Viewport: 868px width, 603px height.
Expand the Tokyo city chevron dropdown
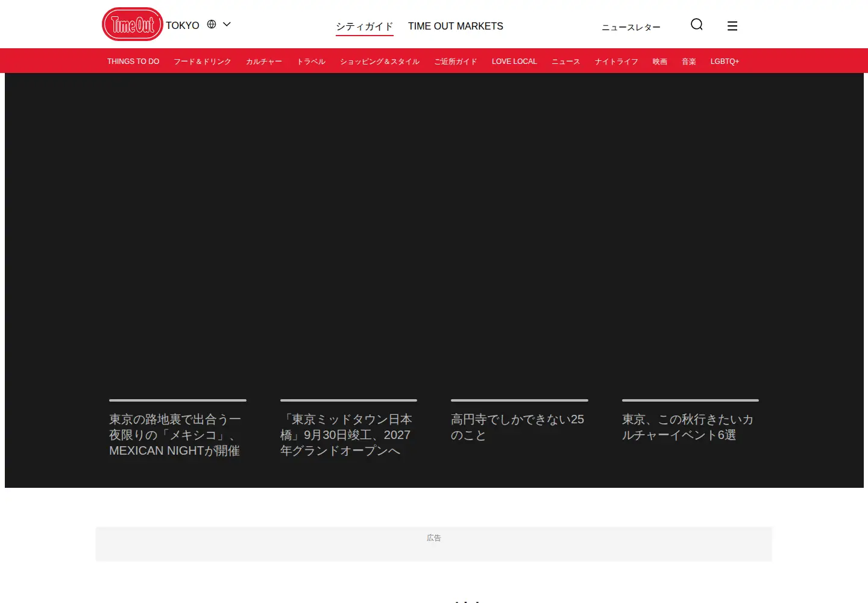[x=227, y=24]
